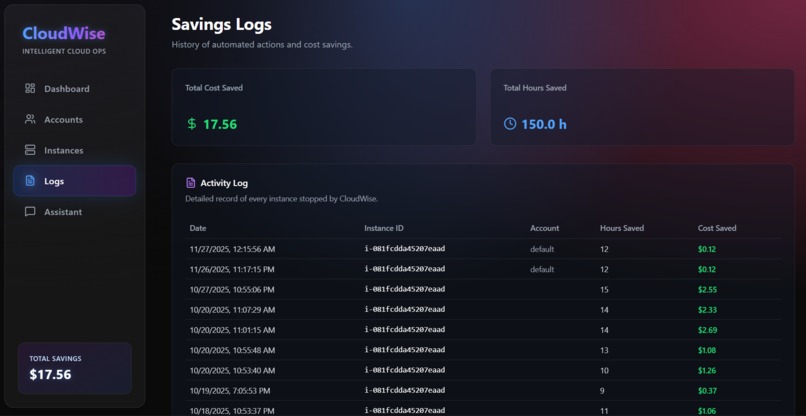Click the Total Hours Saved card
Image resolution: width=806 pixels, height=416 pixels.
[642, 107]
